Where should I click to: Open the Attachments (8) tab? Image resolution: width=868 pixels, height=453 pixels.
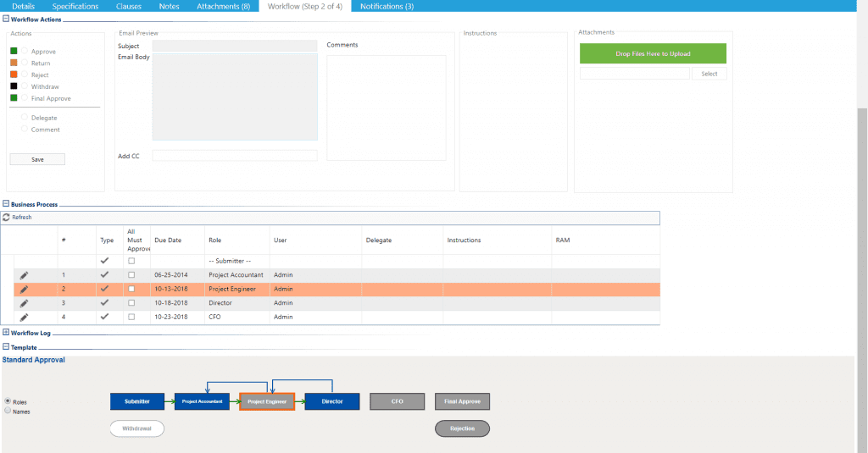tap(223, 6)
